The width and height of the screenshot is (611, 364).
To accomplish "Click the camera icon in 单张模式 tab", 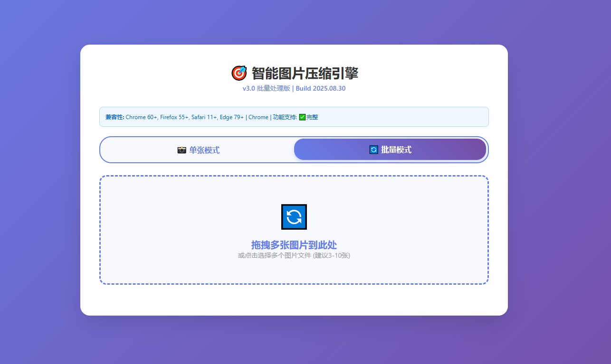I will click(181, 150).
